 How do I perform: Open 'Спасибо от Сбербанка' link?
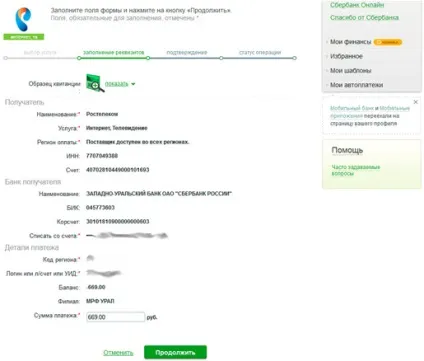click(x=364, y=18)
